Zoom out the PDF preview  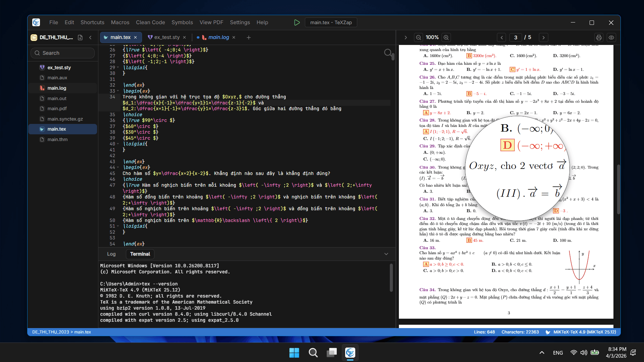click(x=418, y=38)
